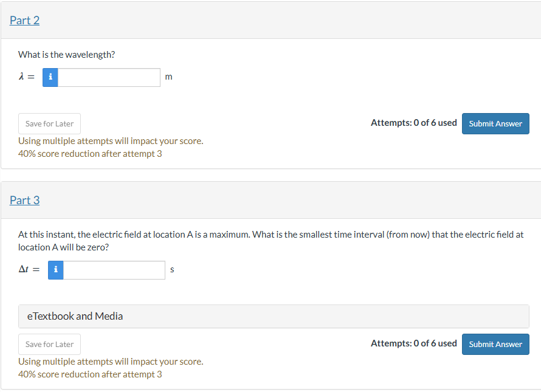Select the Δt field to enter the time interval
Viewport: 541px width, 392px height.
[x=115, y=270]
